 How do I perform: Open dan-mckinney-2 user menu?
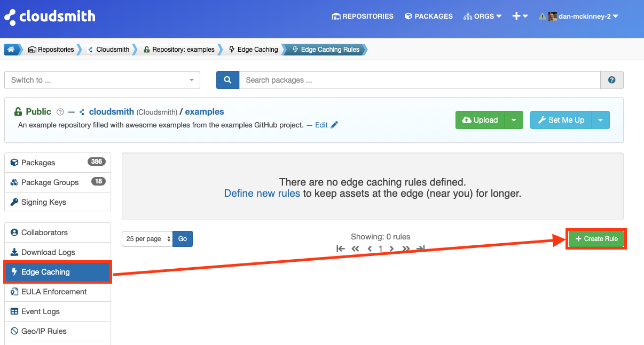(x=588, y=17)
